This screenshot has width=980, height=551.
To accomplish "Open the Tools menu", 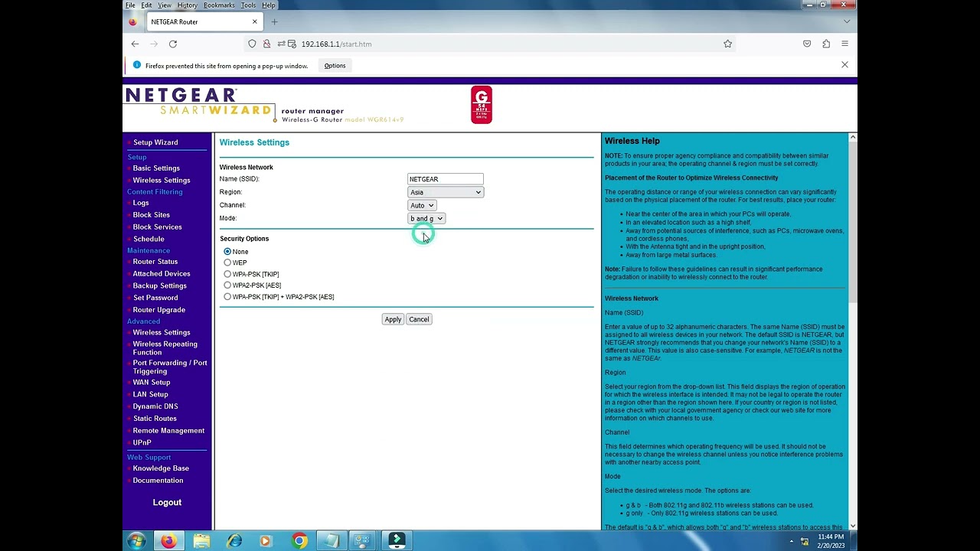I will [x=249, y=5].
